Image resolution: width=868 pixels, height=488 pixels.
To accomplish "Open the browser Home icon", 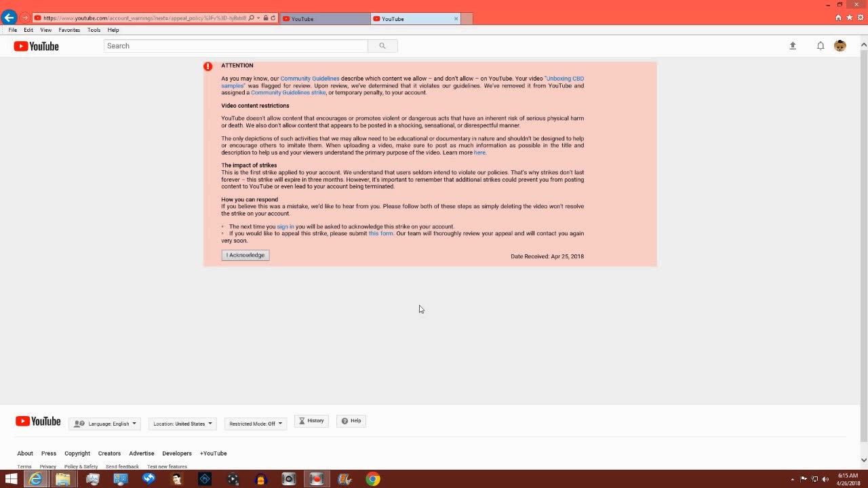I will [838, 18].
